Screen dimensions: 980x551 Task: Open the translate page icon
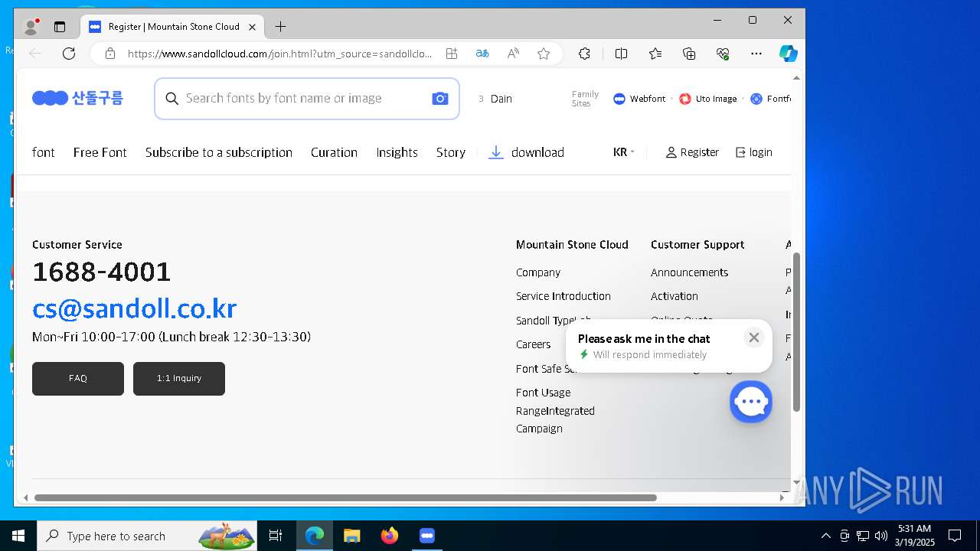pos(482,54)
